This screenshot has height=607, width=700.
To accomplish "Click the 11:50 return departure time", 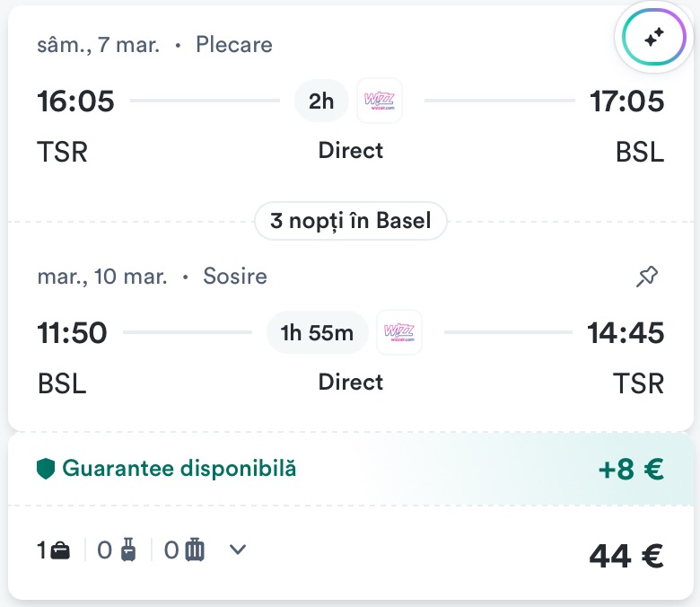I will point(72,333).
